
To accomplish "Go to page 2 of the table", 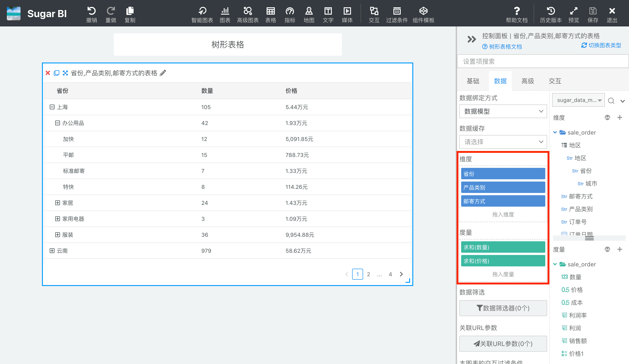I will (x=368, y=274).
